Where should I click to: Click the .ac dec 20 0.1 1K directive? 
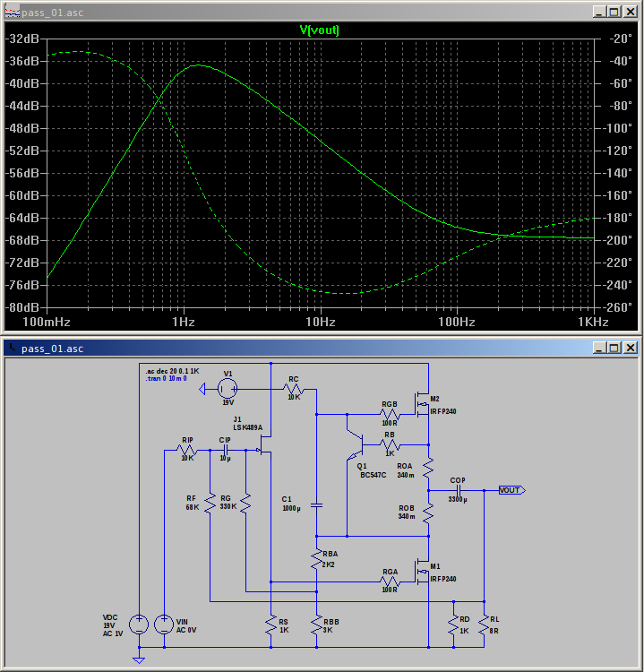click(172, 371)
